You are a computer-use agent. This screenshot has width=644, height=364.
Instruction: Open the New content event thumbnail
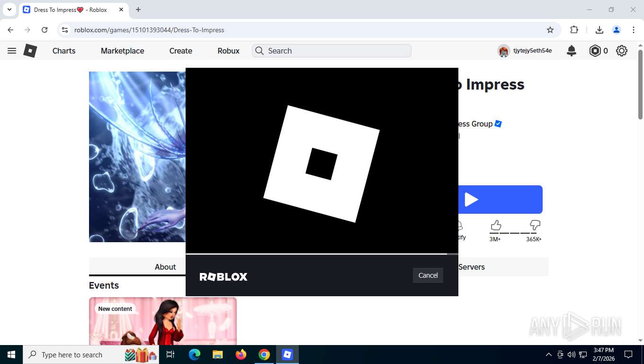(x=163, y=321)
